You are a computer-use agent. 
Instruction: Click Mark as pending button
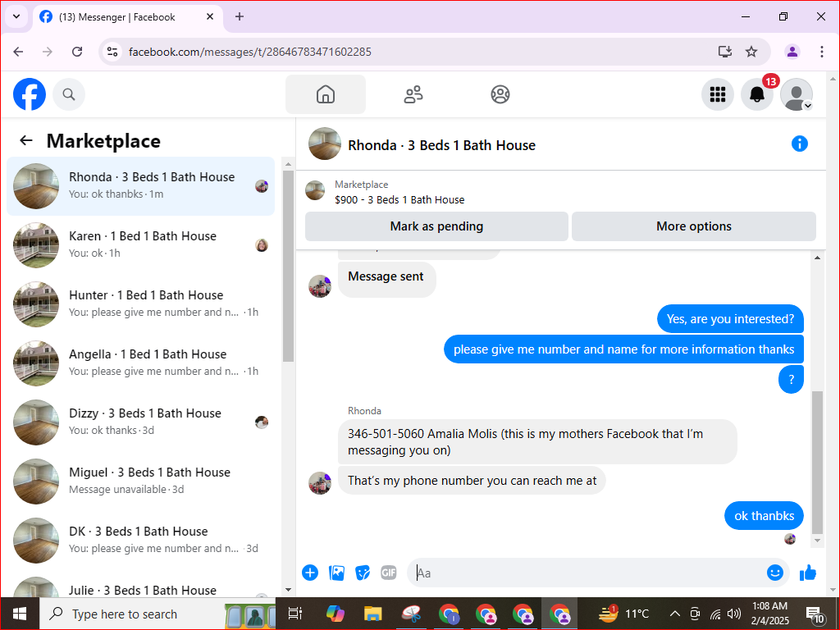tap(436, 226)
